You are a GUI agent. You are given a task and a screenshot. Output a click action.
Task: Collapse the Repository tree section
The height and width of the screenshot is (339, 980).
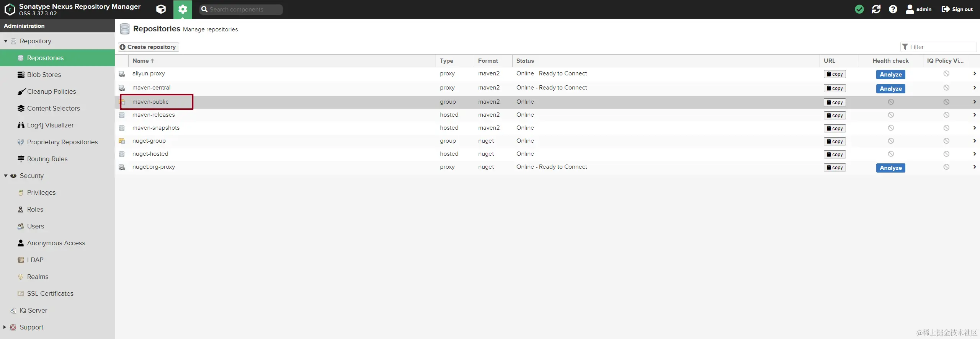pyautogui.click(x=6, y=41)
